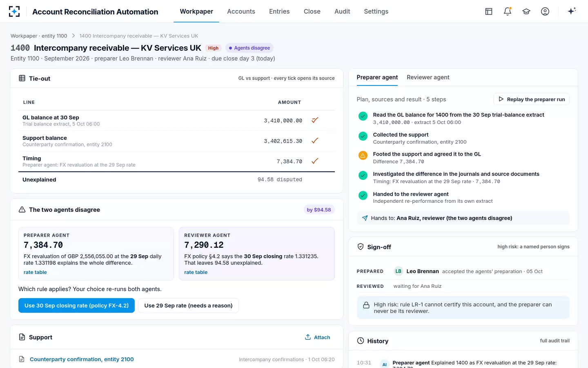Choose Use 30 Sep closing rate
Screen dimensions: 588x368
(x=76, y=305)
